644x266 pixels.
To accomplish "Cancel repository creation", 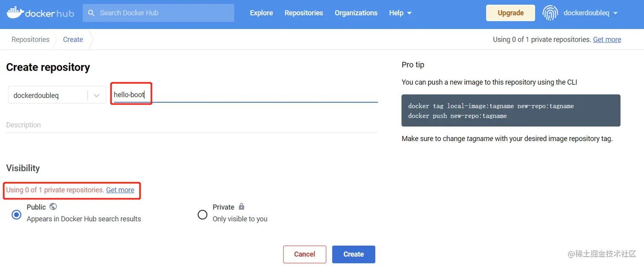I will (305, 254).
